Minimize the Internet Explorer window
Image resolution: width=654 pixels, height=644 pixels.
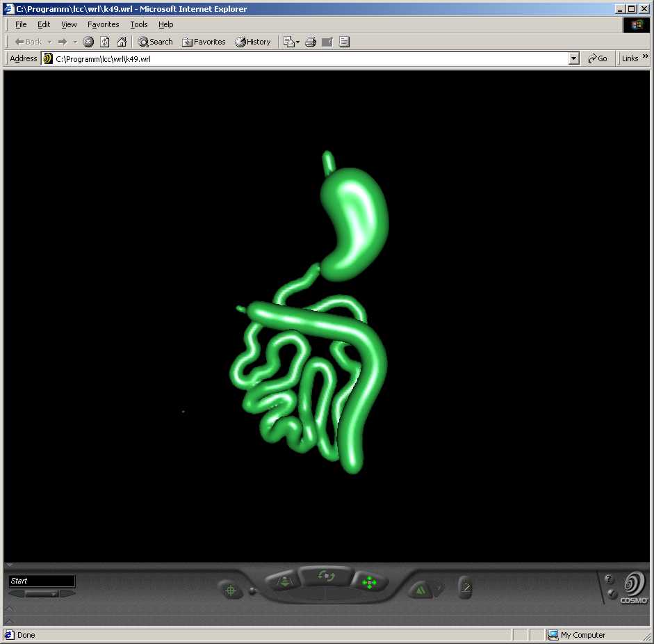tap(620, 9)
